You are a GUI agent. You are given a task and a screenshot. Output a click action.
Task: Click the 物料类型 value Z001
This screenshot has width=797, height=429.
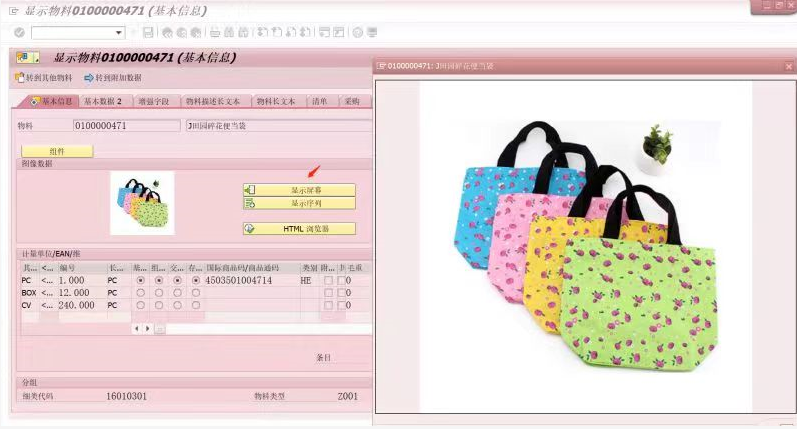tap(348, 396)
